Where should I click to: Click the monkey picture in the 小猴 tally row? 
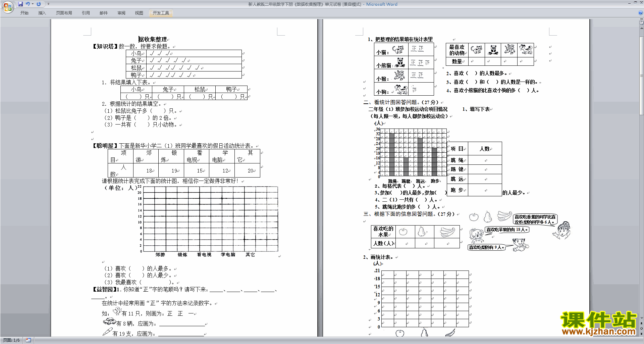pos(399,76)
